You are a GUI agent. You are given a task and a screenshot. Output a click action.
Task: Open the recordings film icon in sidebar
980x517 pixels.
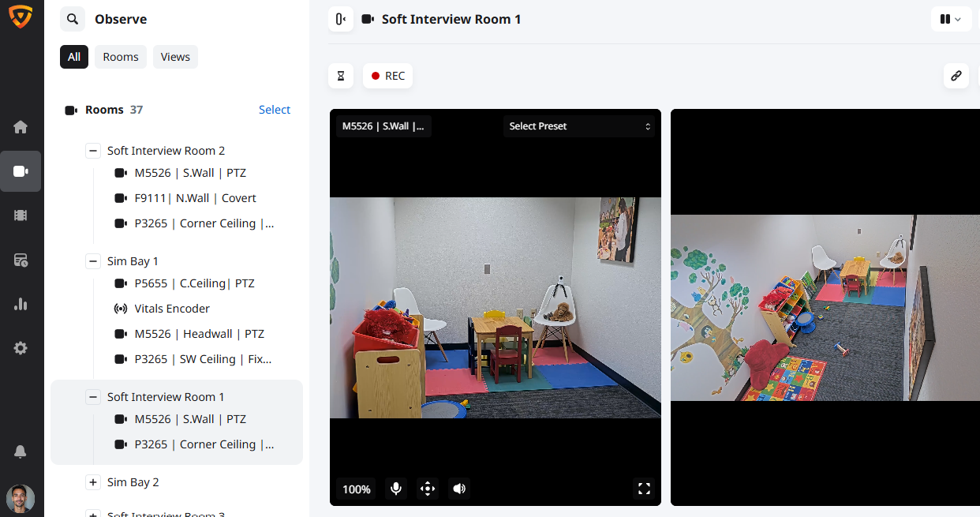point(21,215)
